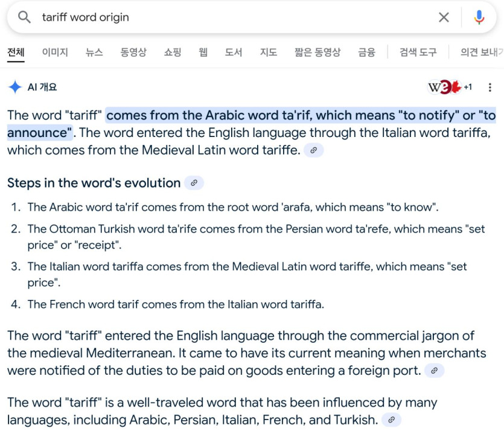Click the 의견 보내기 feedback link

(x=481, y=53)
